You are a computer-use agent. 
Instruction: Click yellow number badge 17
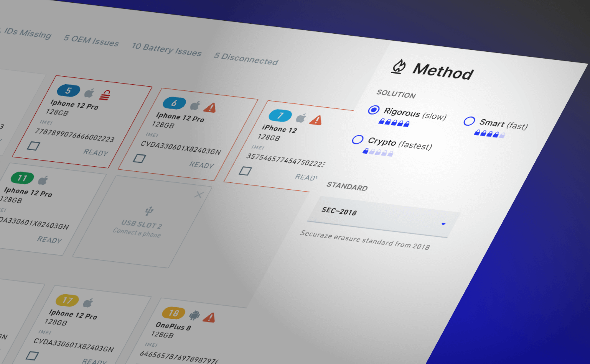click(67, 300)
